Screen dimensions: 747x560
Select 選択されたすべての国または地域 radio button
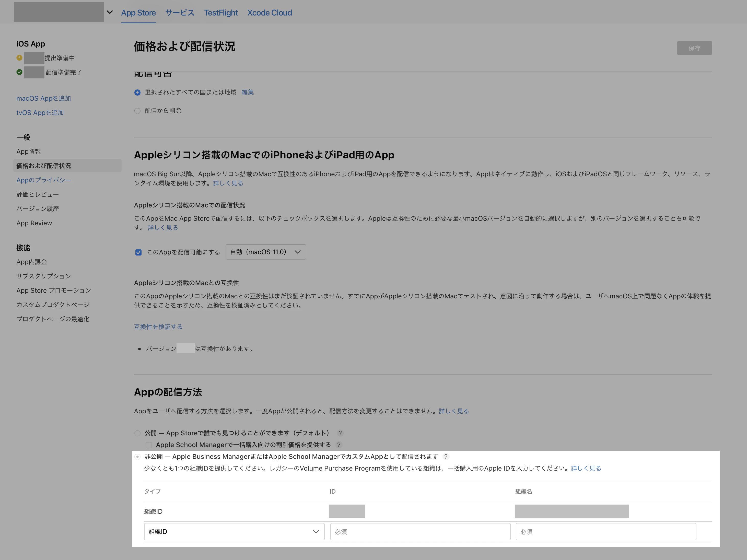[x=137, y=92]
